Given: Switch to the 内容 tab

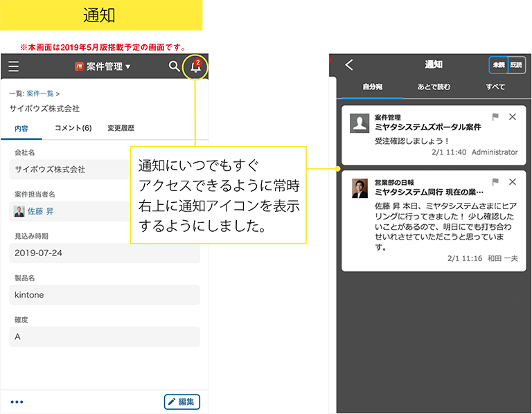Looking at the screenshot, I should [21, 129].
